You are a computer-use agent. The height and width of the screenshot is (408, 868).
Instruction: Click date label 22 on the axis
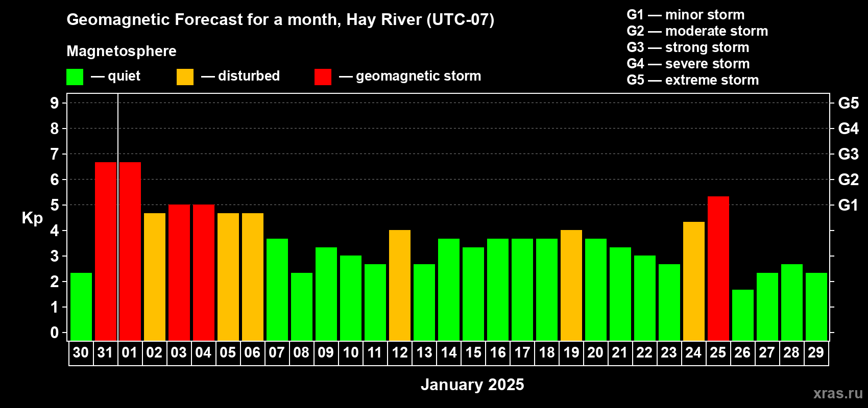click(644, 352)
